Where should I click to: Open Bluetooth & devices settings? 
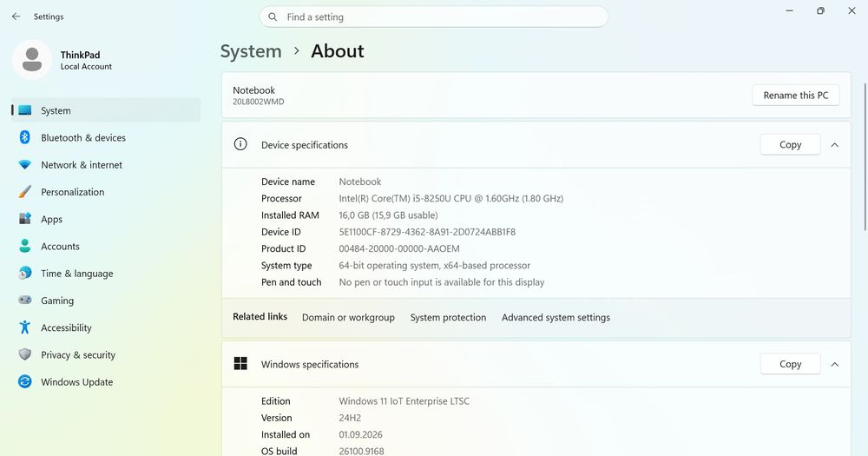tap(106, 137)
